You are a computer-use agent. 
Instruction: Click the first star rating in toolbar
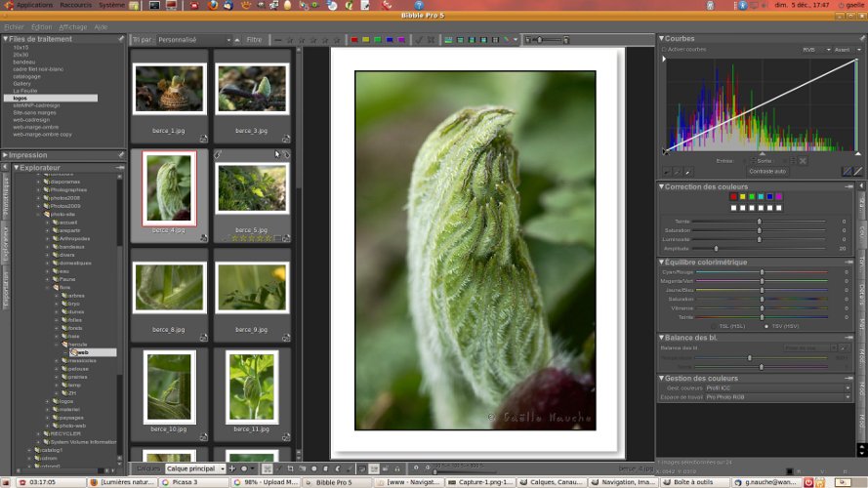click(x=290, y=40)
